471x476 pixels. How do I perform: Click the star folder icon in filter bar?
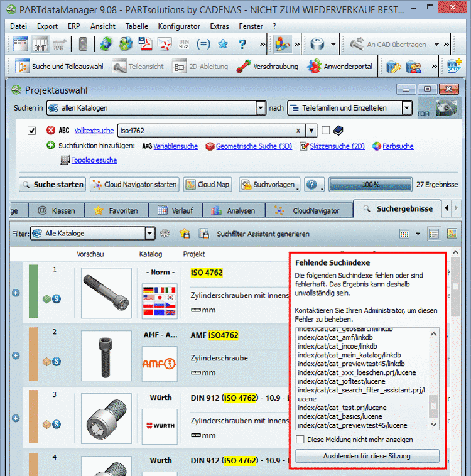click(x=185, y=233)
